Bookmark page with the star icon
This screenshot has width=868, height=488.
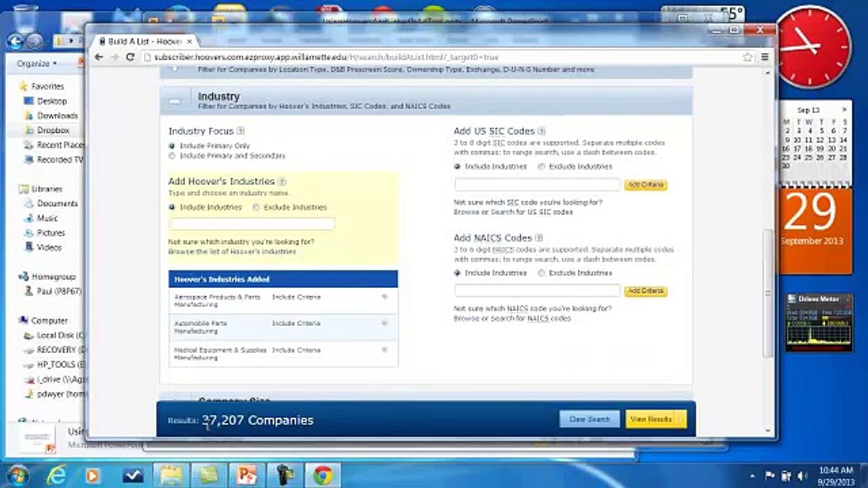click(x=747, y=58)
